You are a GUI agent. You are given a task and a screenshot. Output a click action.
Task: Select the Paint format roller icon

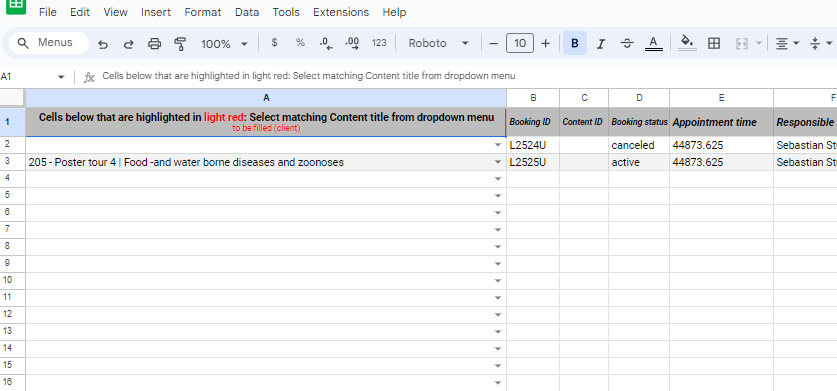pos(180,44)
